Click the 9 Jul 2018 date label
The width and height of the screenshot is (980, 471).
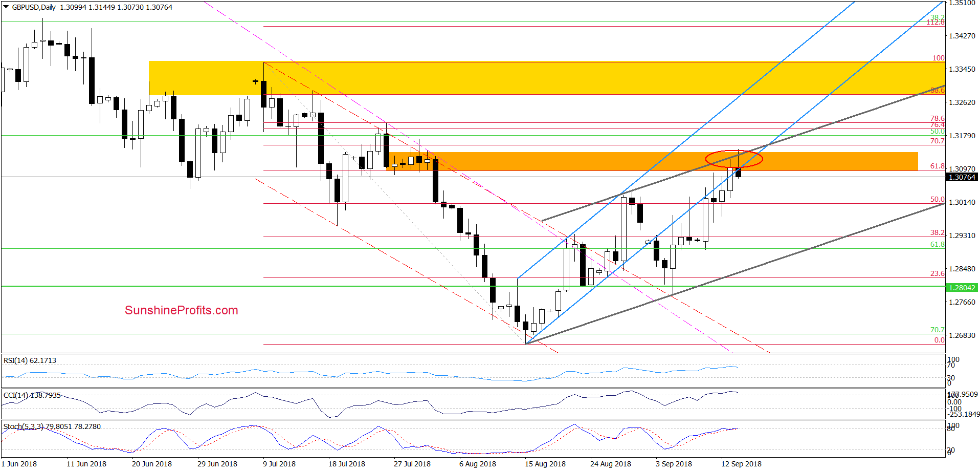(x=279, y=464)
